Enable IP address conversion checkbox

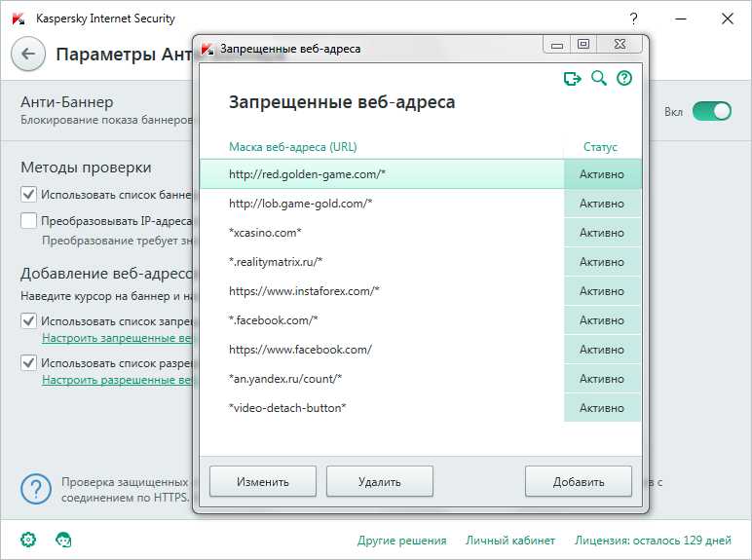pos(29,221)
